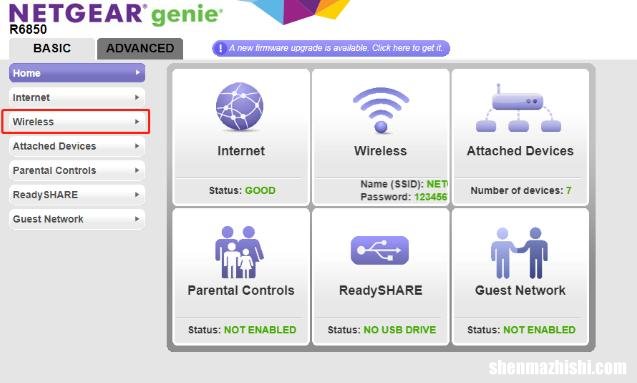The width and height of the screenshot is (637, 383).
Task: Open the Internet sidebar menu item
Action: [x=77, y=97]
